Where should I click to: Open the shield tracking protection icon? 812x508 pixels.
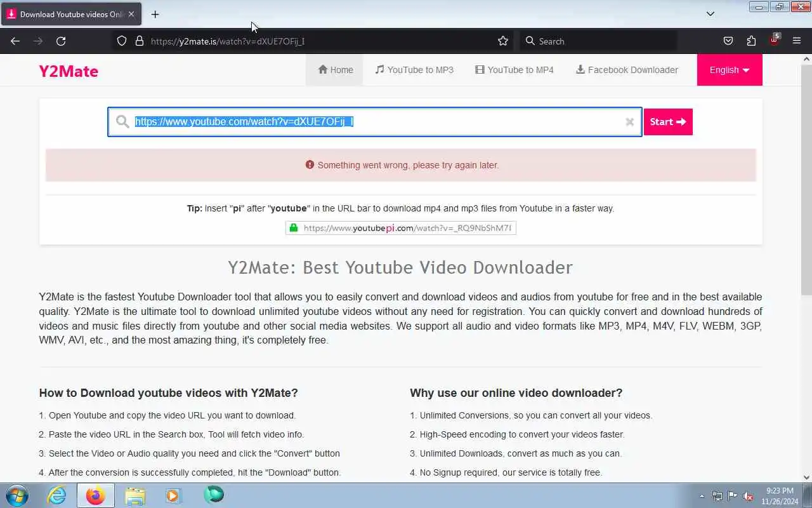[122, 41]
